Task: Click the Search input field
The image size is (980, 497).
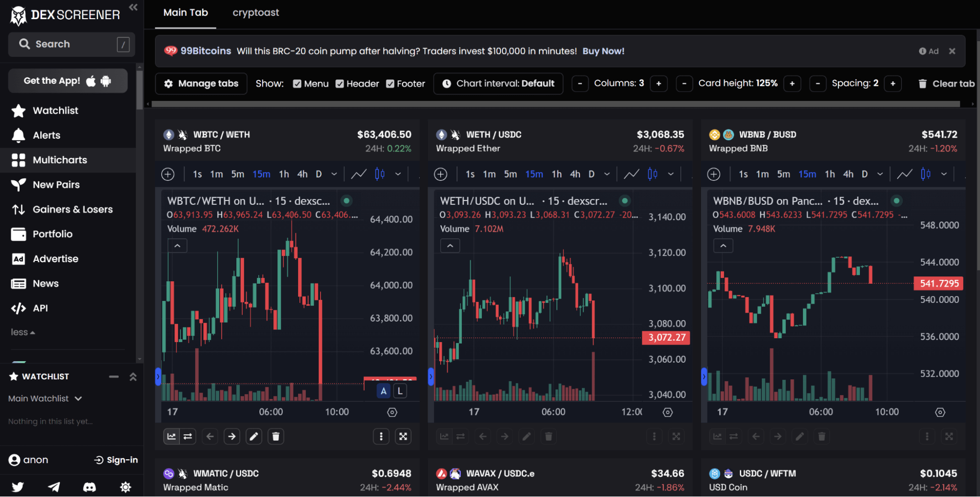Action: coord(72,44)
